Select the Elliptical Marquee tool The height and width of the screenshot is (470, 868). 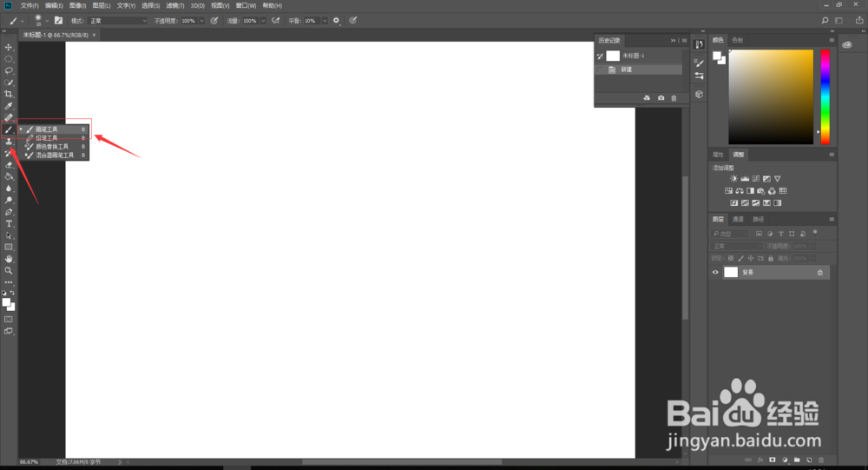click(x=9, y=59)
